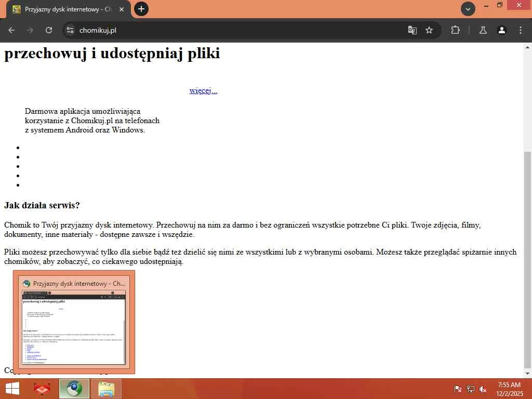This screenshot has width=532, height=399.
Task: Click the 'przechowuj i udostępniaj pliki' heading
Action: click(112, 54)
